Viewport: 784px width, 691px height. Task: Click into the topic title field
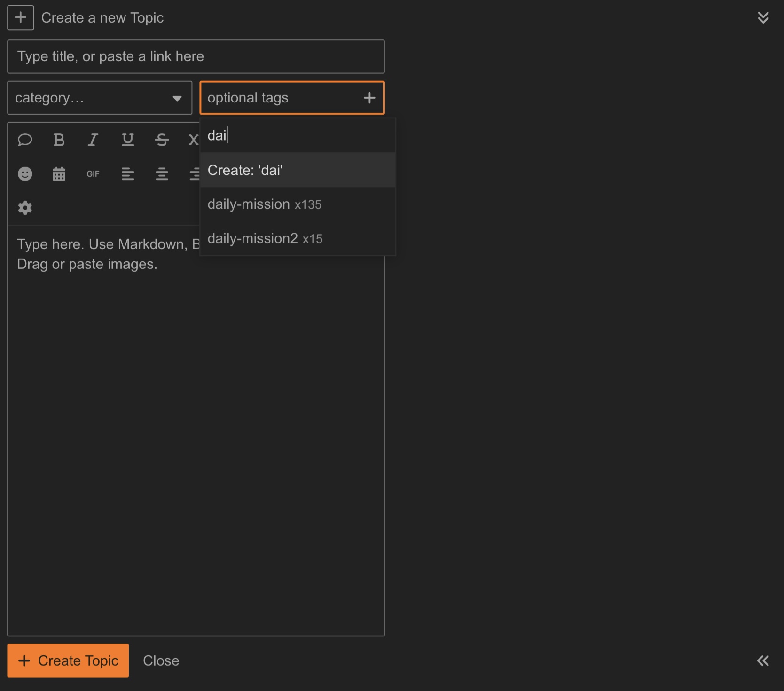coord(196,57)
